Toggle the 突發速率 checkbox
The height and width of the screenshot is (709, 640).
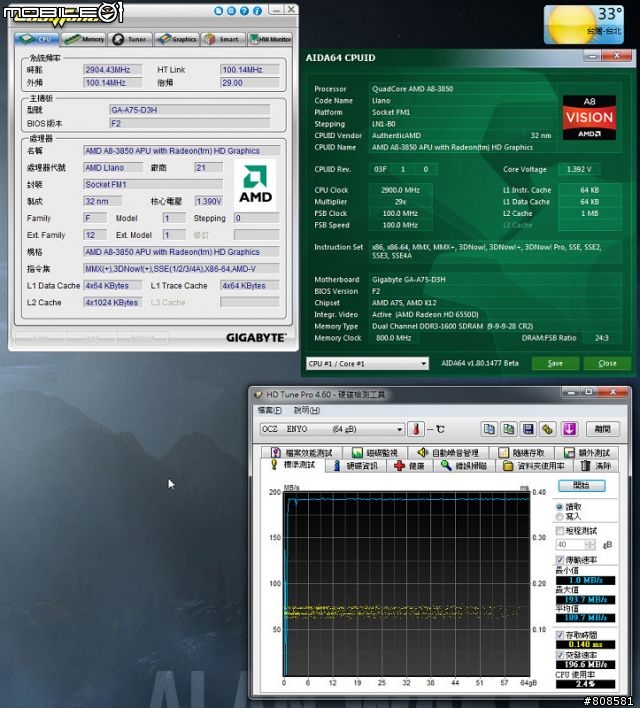(560, 655)
